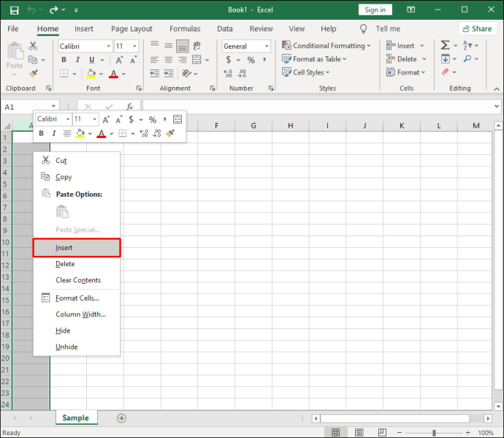Click the Ribbon Display Options icon

[411, 10]
